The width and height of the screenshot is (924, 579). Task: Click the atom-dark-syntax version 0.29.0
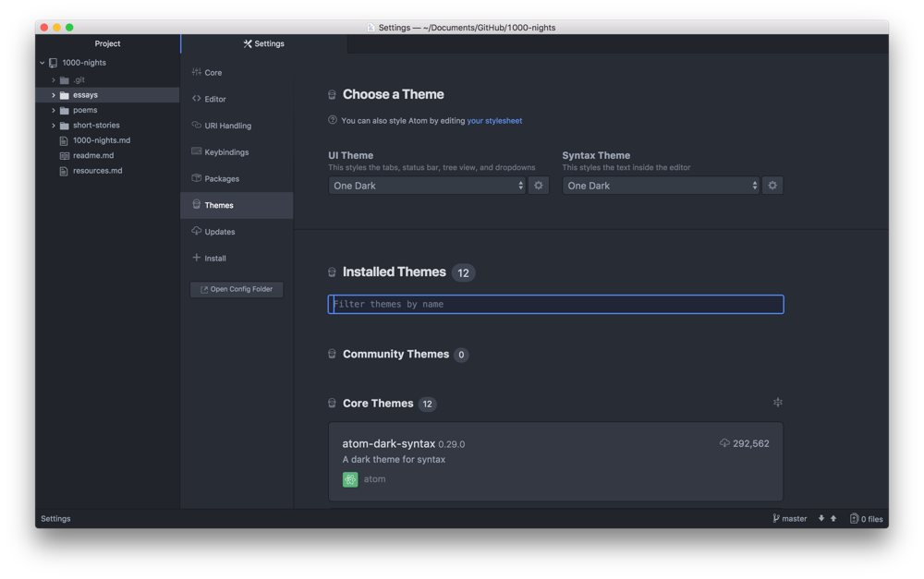pyautogui.click(x=452, y=445)
